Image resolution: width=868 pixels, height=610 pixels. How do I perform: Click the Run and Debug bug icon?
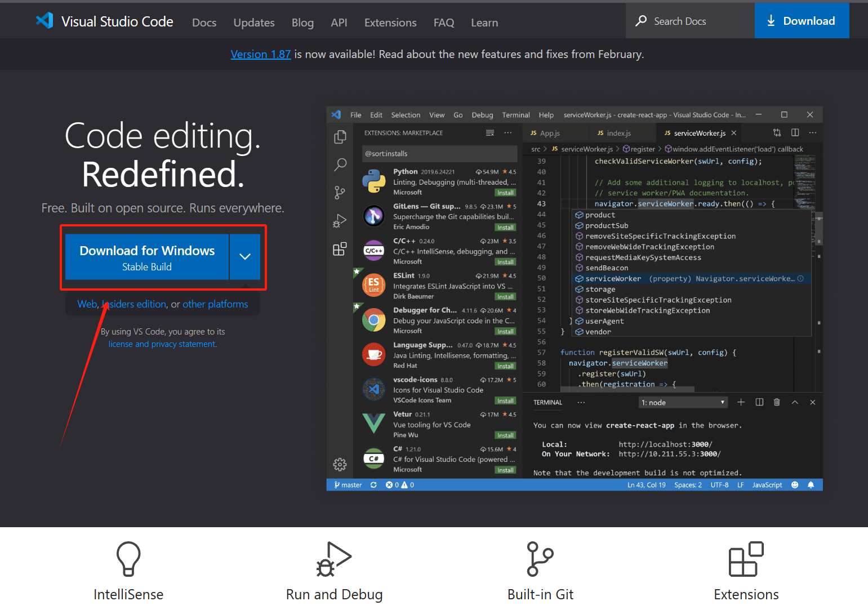point(334,559)
